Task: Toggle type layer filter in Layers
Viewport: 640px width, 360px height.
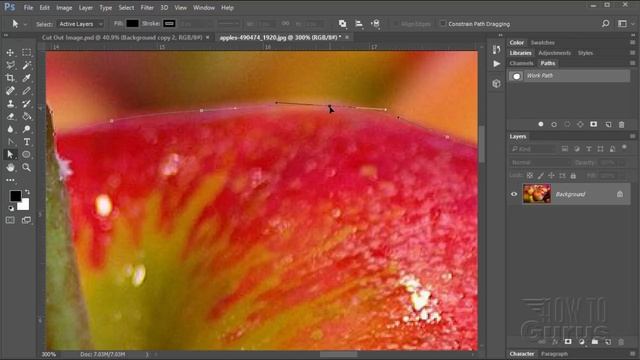Action: [589, 149]
